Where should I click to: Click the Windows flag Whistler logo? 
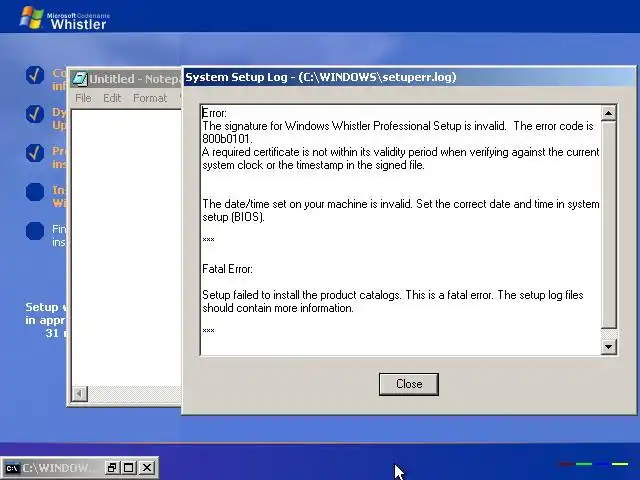pyautogui.click(x=31, y=18)
